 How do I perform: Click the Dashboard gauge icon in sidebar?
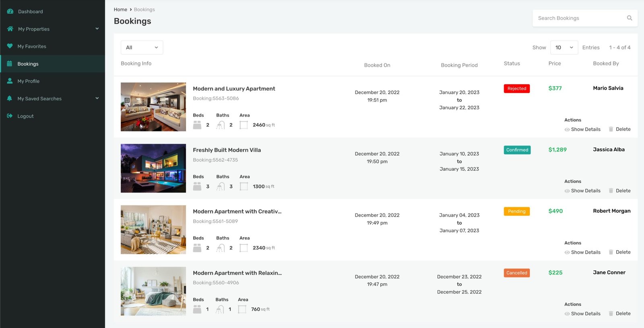pyautogui.click(x=10, y=12)
